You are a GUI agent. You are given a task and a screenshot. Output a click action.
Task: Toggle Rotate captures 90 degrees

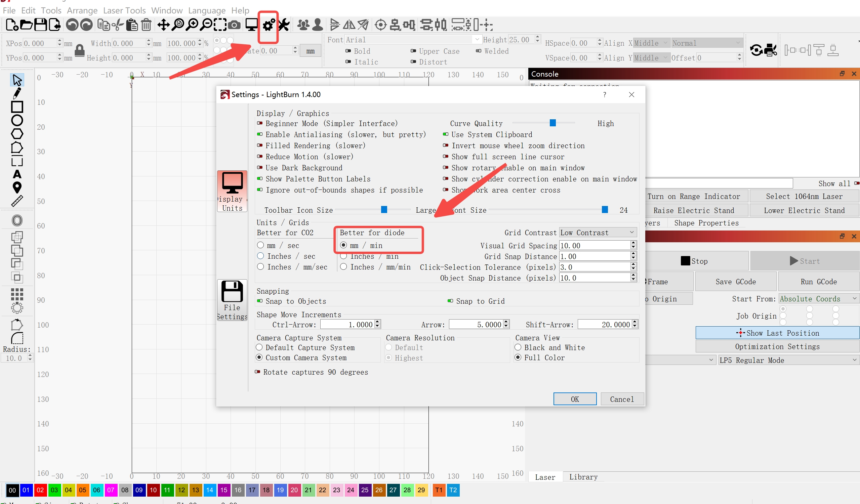[257, 372]
